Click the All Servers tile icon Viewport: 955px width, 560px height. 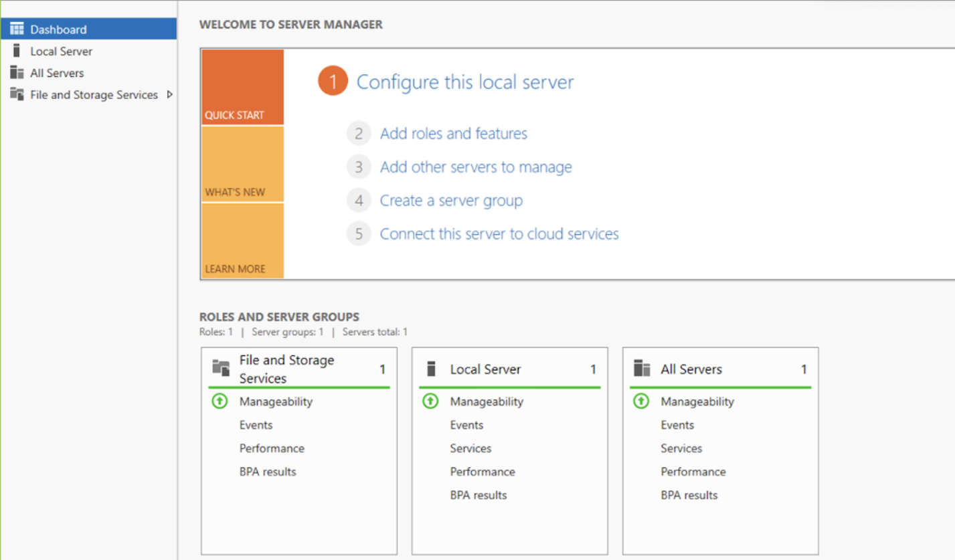coord(641,369)
